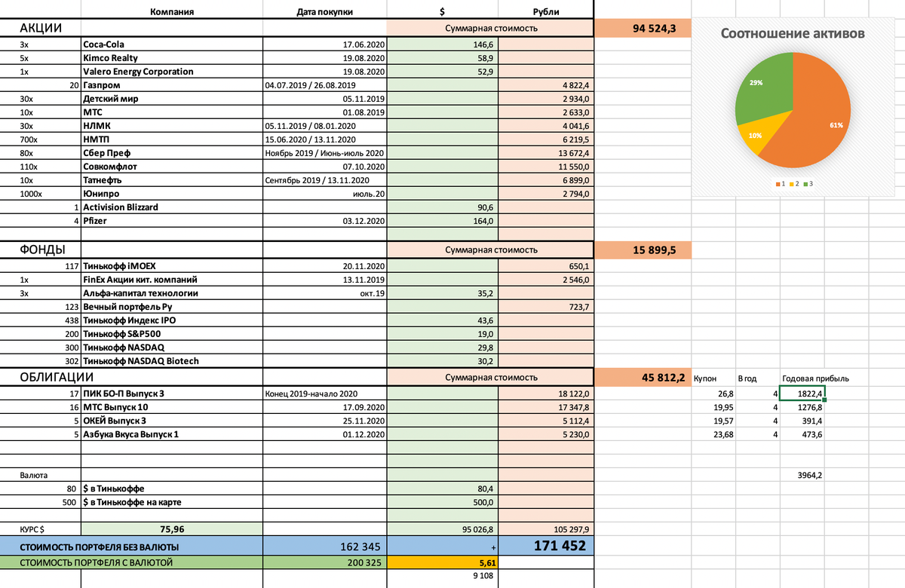The height and width of the screenshot is (588, 905).
Task: Click the green legend swatch for series 3
Action: click(806, 184)
